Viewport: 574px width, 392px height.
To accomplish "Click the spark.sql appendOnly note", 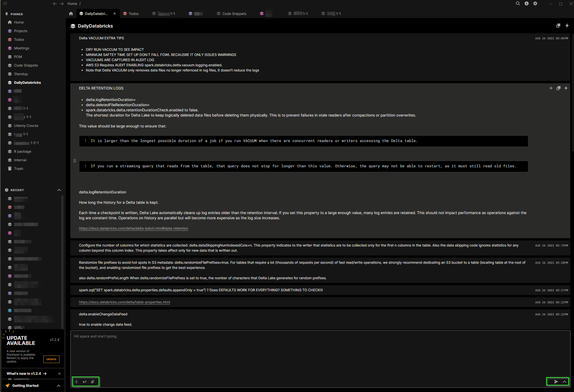I will point(320,290).
